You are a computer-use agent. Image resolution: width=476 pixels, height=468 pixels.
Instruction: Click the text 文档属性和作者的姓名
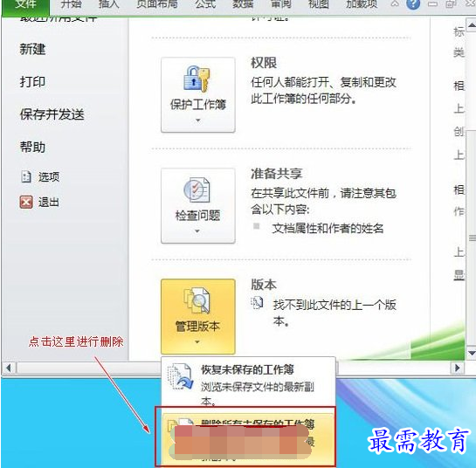(x=328, y=228)
